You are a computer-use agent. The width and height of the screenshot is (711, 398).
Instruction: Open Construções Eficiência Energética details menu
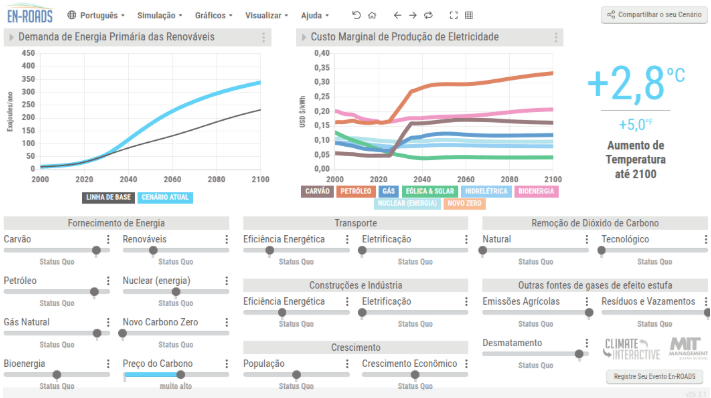pyautogui.click(x=347, y=301)
